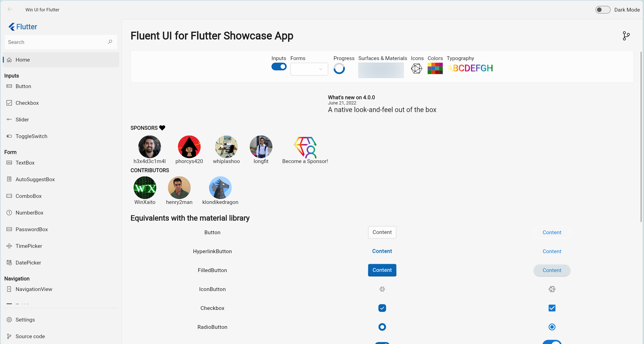Open phorcys420 sponsor avatar
Image resolution: width=644 pixels, height=344 pixels.
coord(189,147)
